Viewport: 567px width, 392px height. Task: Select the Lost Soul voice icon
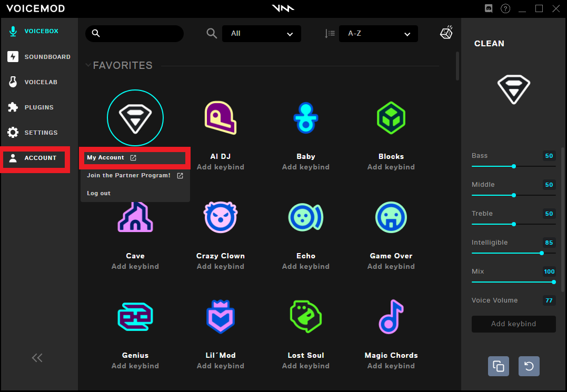click(x=305, y=317)
